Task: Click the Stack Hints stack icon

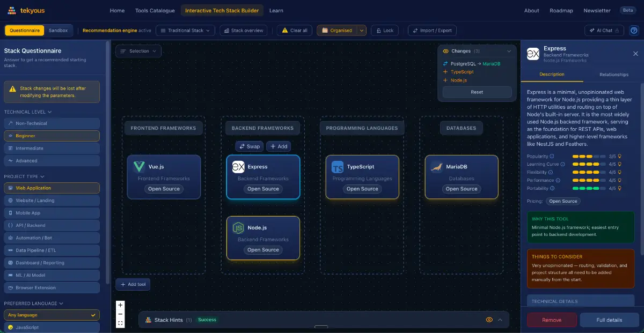Action: (x=148, y=320)
